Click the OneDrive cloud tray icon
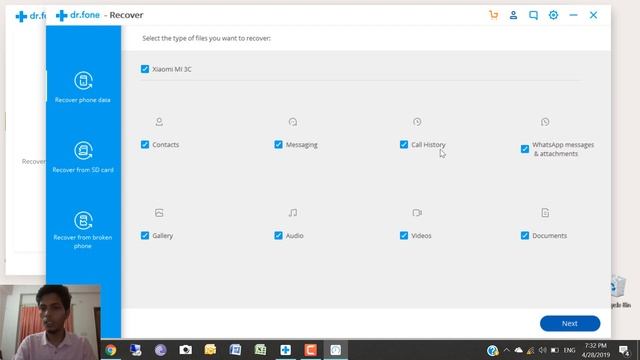 coord(518,350)
